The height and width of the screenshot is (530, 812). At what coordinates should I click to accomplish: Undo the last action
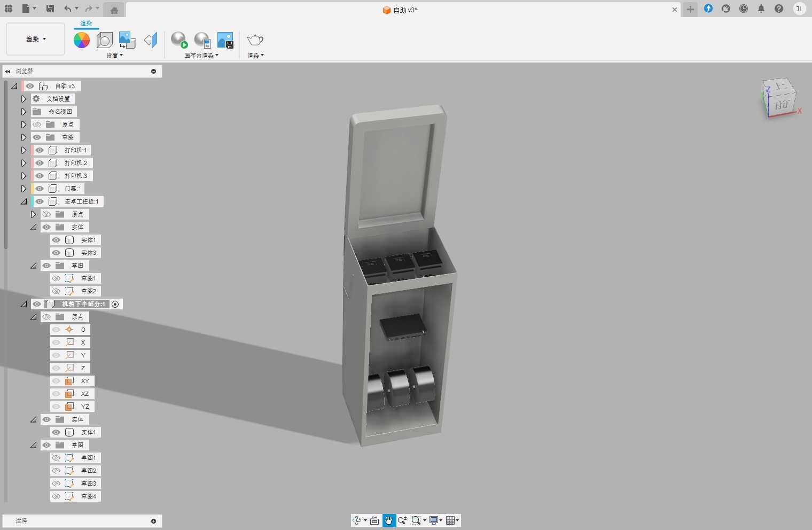coord(67,9)
